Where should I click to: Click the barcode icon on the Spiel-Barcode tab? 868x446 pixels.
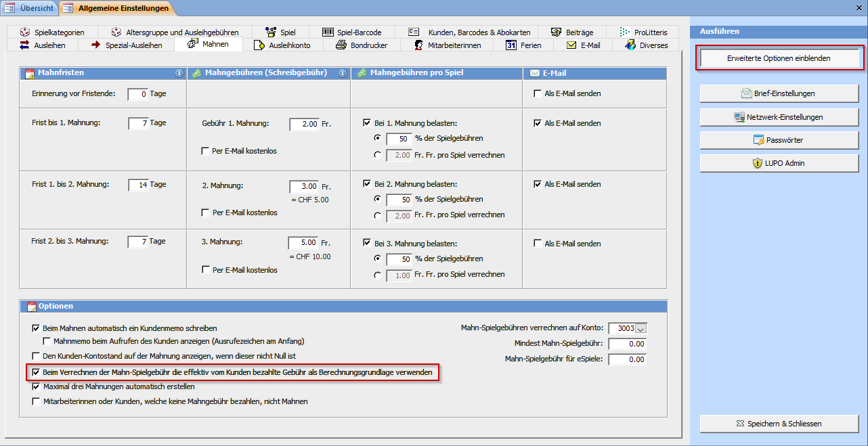(328, 32)
